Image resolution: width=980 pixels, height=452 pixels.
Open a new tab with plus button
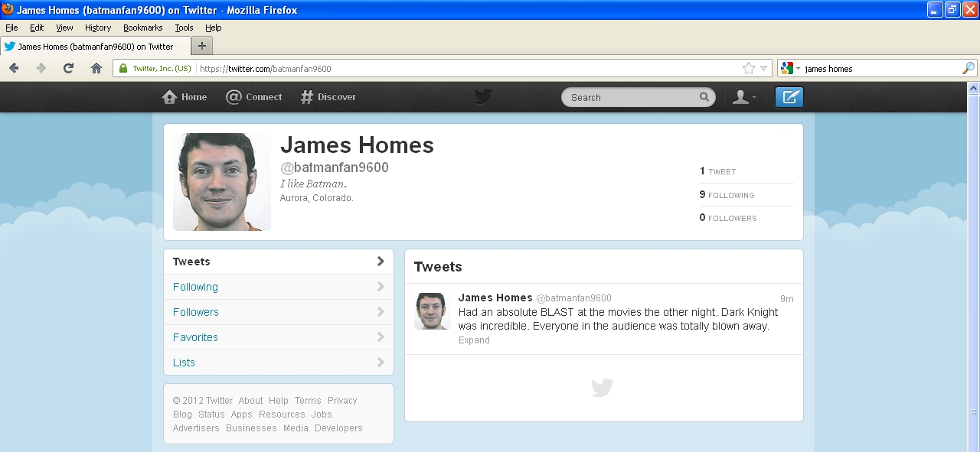(201, 46)
